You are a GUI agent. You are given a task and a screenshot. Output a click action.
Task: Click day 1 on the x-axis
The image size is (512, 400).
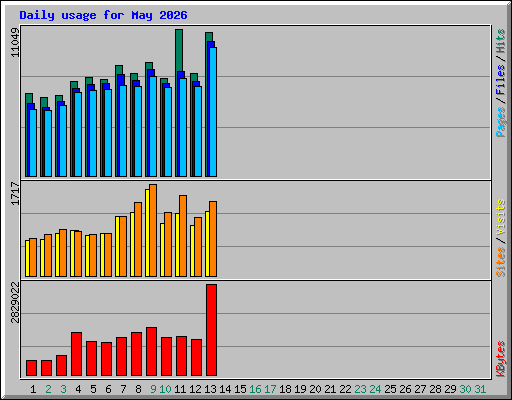tap(33, 389)
